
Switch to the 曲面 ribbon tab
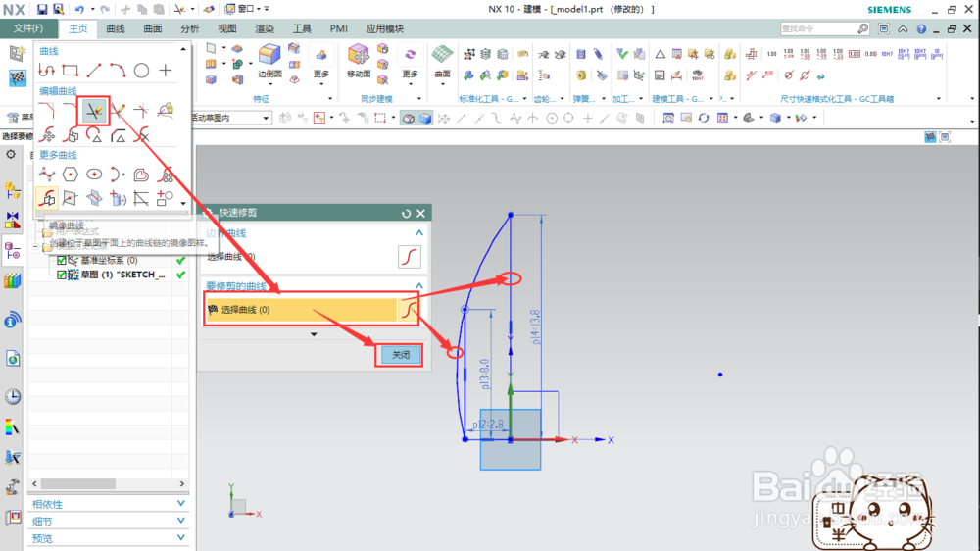[x=153, y=28]
